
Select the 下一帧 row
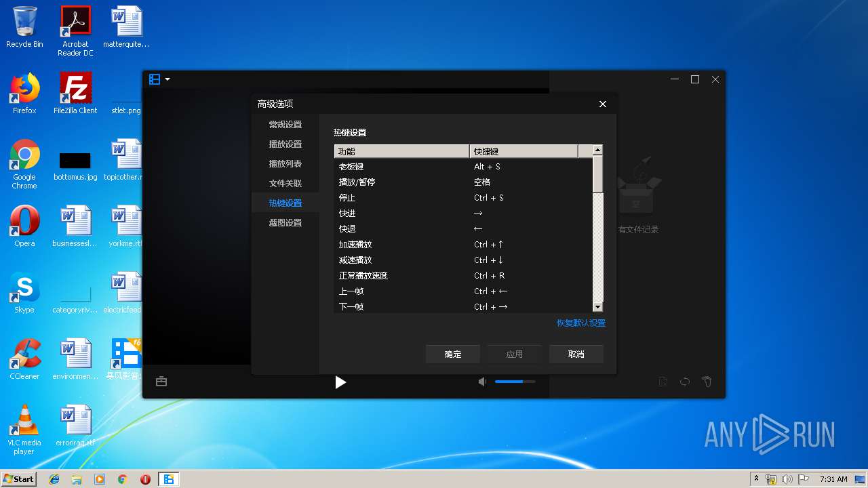(463, 306)
